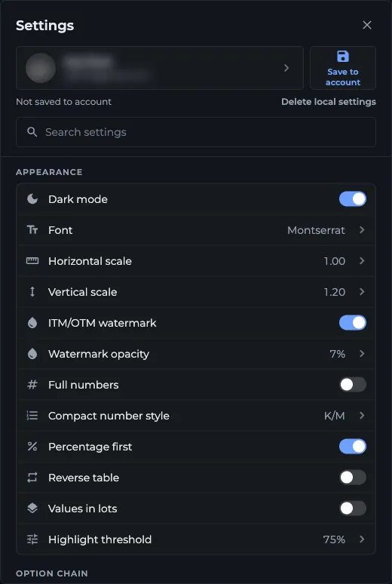Image resolution: width=392 pixels, height=584 pixels.
Task: Click the blurred account name text
Action: 87,62
